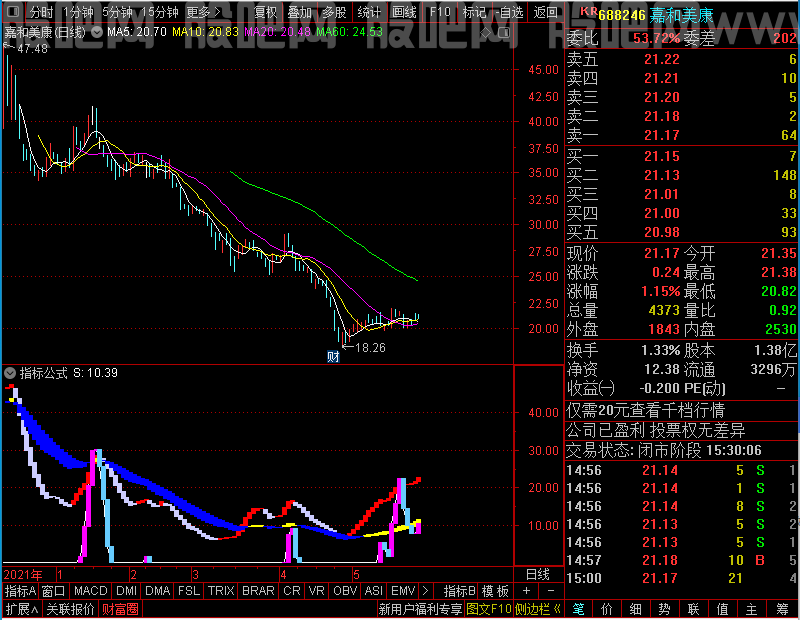Click 日线 period label
800x620 pixels.
click(x=538, y=575)
